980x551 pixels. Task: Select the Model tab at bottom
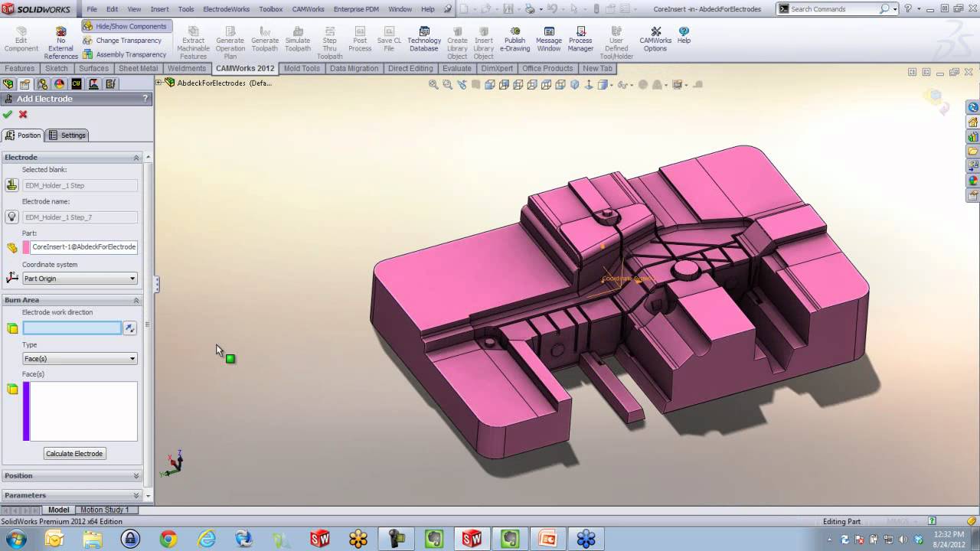pos(58,510)
